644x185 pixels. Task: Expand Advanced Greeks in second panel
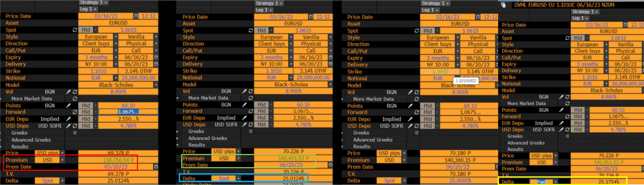click(x=177, y=138)
